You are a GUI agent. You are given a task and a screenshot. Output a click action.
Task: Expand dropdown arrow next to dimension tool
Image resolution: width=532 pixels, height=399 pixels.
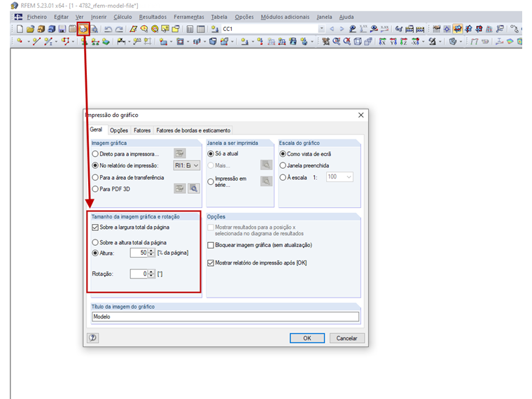tap(129, 41)
